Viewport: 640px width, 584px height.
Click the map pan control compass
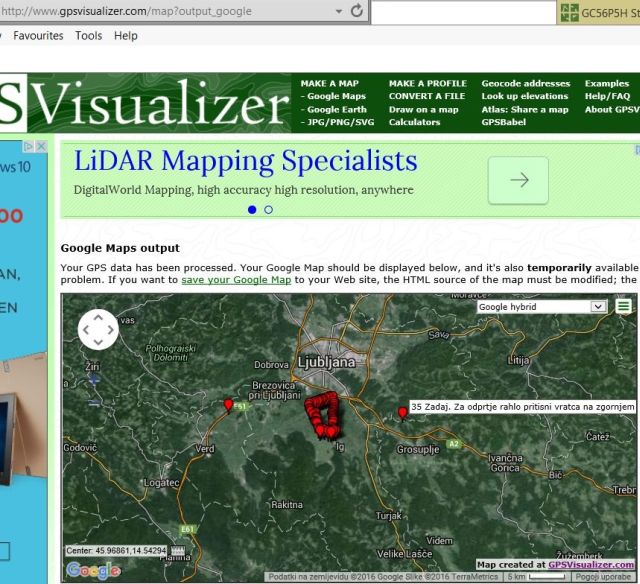tap(98, 328)
